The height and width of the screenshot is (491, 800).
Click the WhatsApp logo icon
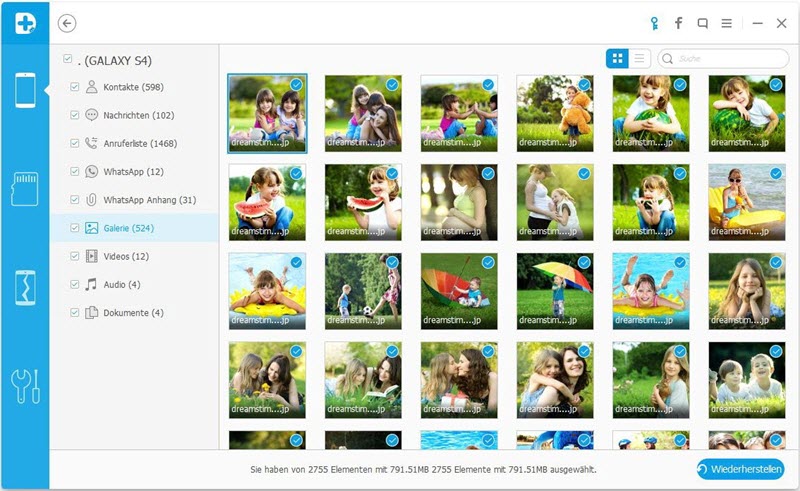(x=91, y=171)
